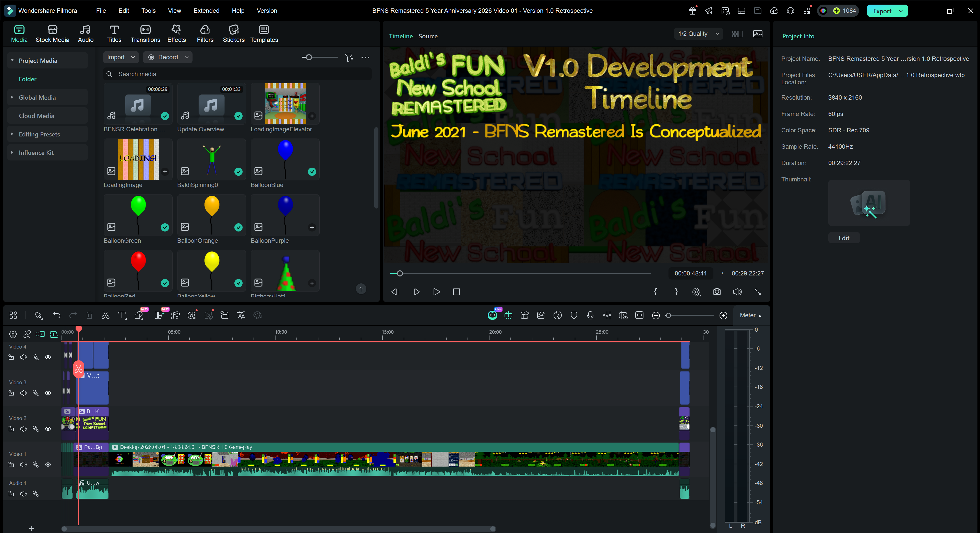Screen dimensions: 980x533
Task: Switch to the Stickers tab
Action: pos(234,33)
